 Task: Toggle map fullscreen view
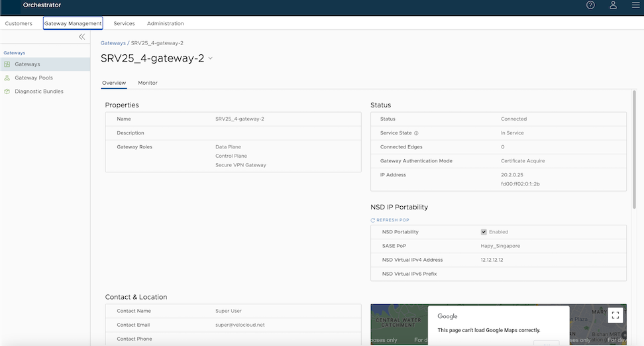point(615,316)
